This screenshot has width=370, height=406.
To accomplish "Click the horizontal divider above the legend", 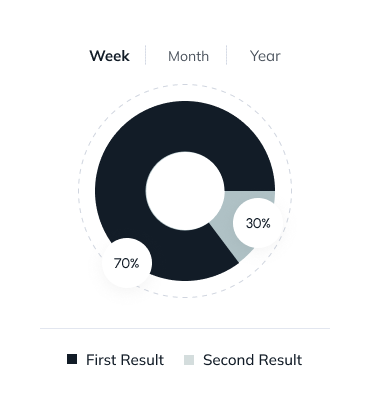I will pos(185,328).
